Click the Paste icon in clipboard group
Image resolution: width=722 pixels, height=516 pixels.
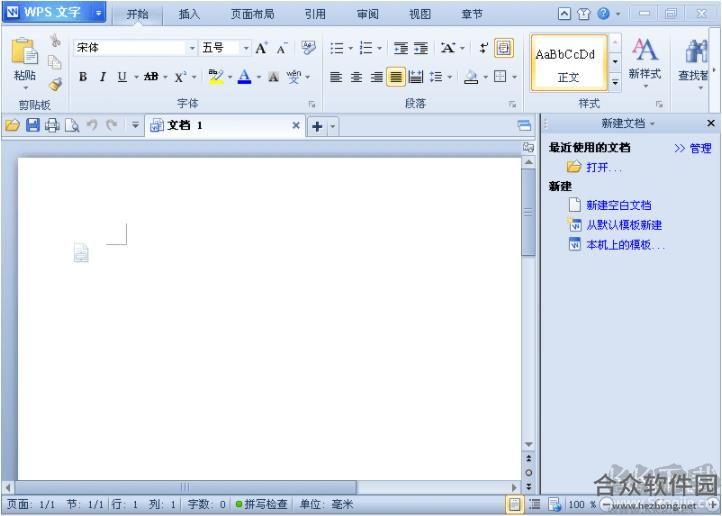coord(24,51)
